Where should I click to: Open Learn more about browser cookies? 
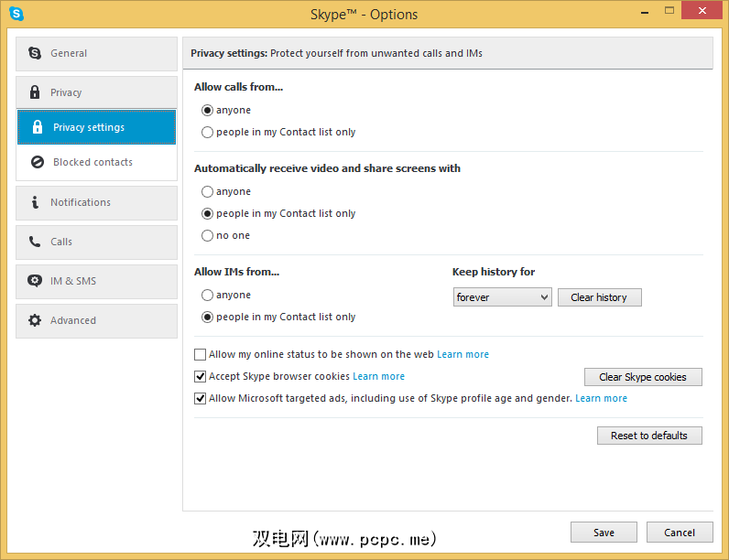point(378,376)
